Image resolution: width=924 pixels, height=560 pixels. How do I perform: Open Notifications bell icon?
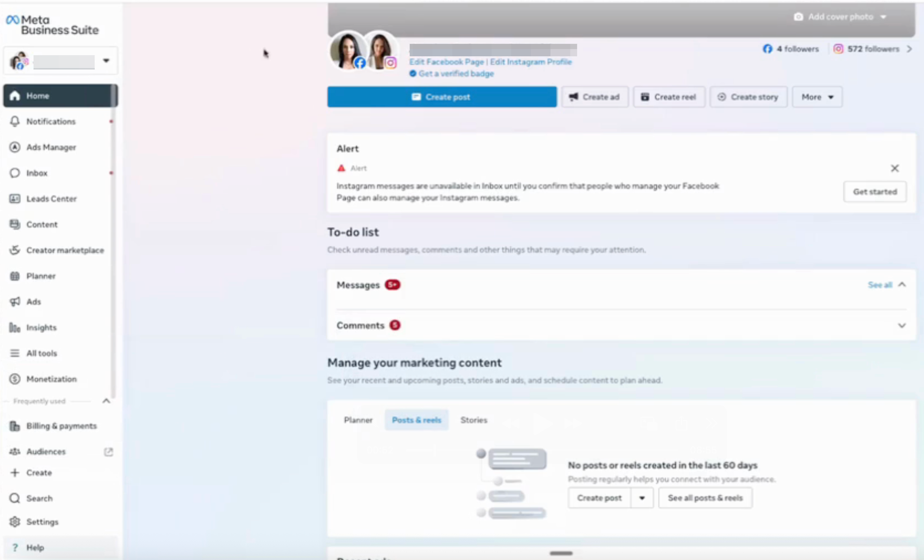[x=15, y=121]
